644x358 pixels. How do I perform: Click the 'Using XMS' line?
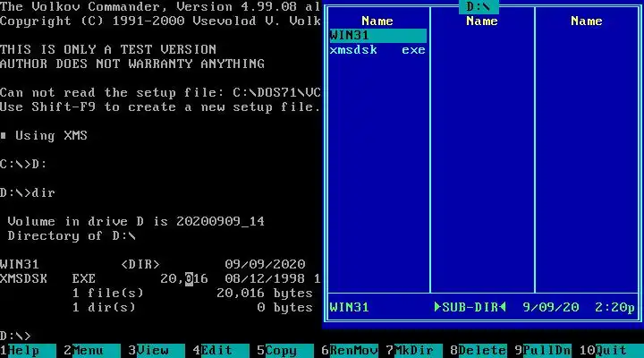[x=44, y=136]
